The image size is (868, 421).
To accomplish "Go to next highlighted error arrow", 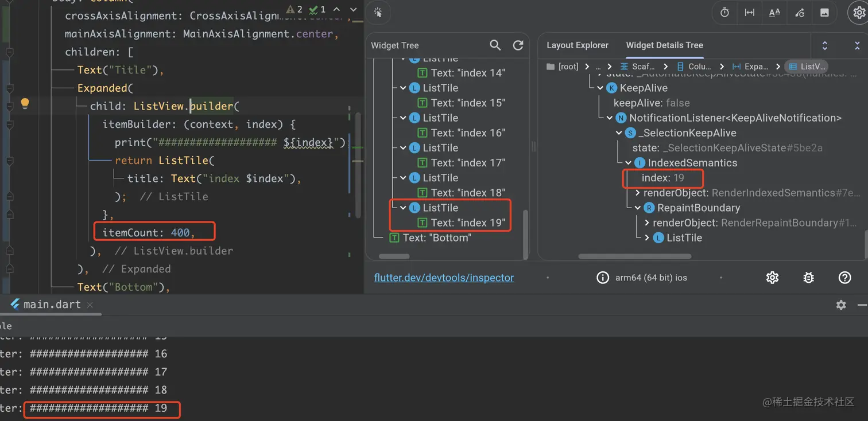I will coord(354,10).
